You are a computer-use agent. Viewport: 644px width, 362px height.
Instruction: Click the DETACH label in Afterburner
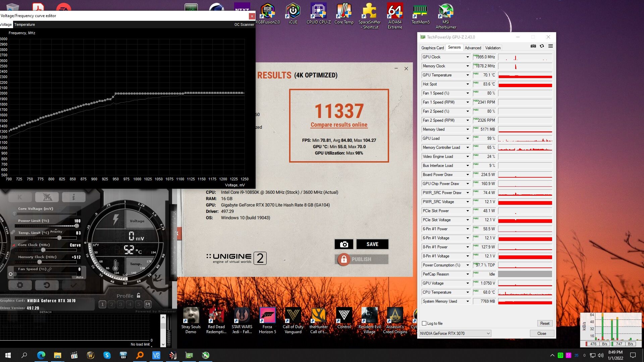tap(46, 312)
